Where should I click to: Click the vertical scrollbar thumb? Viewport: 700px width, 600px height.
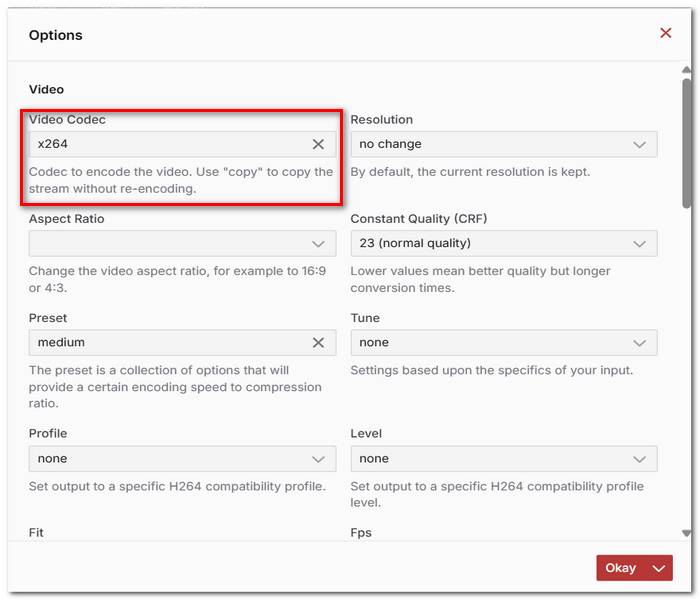pyautogui.click(x=686, y=143)
